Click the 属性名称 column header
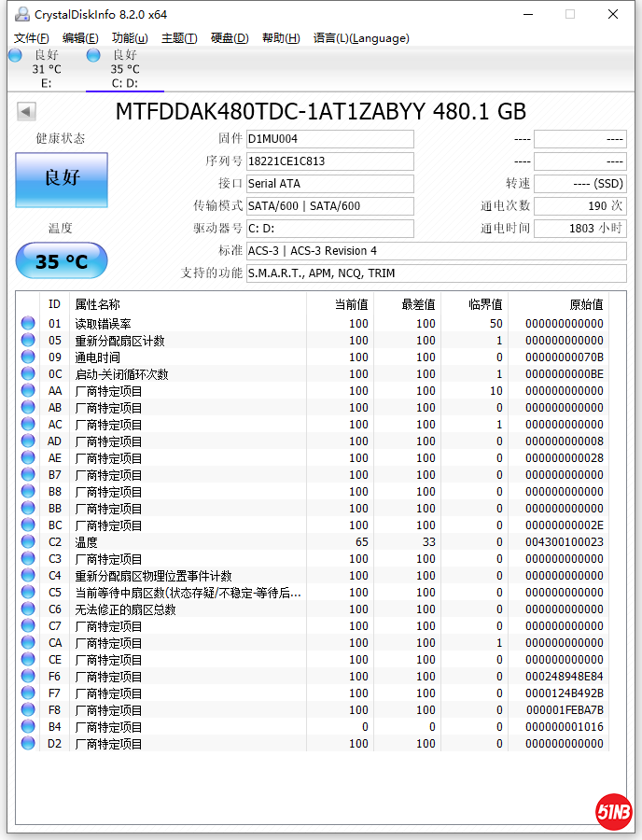 tap(98, 304)
